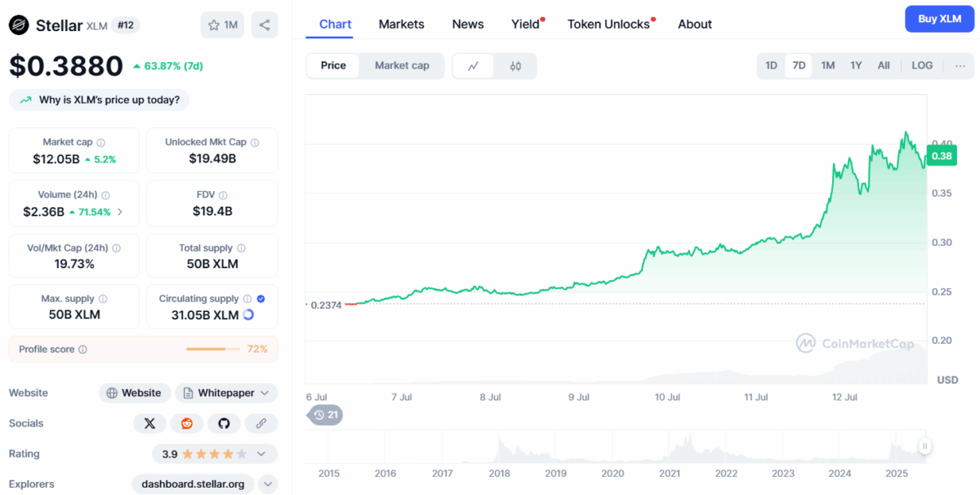980x495 pixels.
Task: Set chart range to All
Action: pos(884,65)
